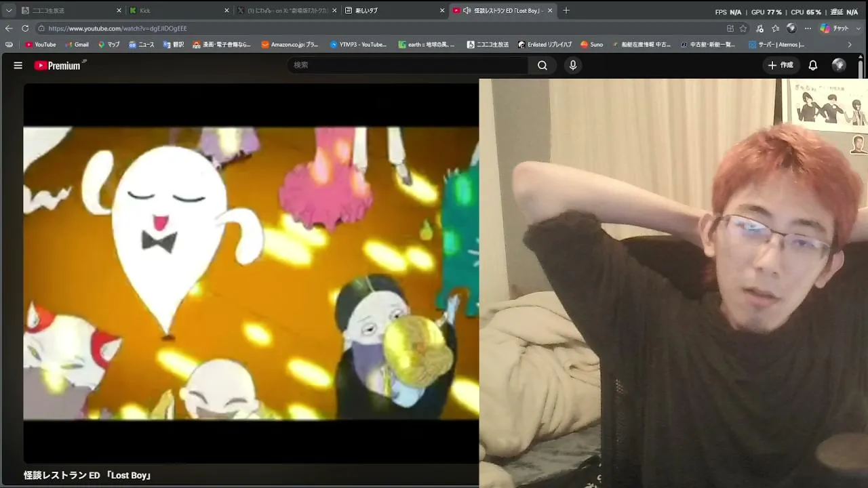Open the 翻訳 bookmark
The width and height of the screenshot is (868, 488).
pyautogui.click(x=174, y=45)
